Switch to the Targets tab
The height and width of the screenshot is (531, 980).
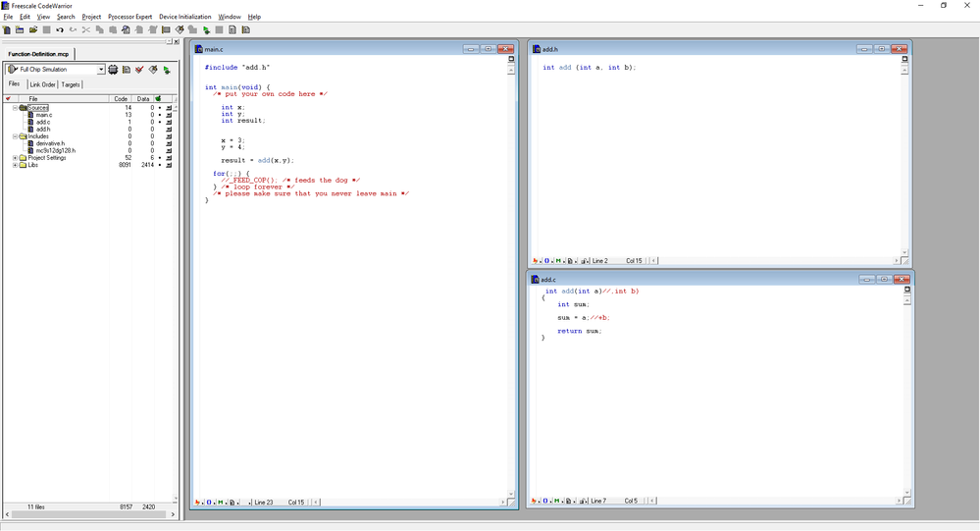point(71,84)
